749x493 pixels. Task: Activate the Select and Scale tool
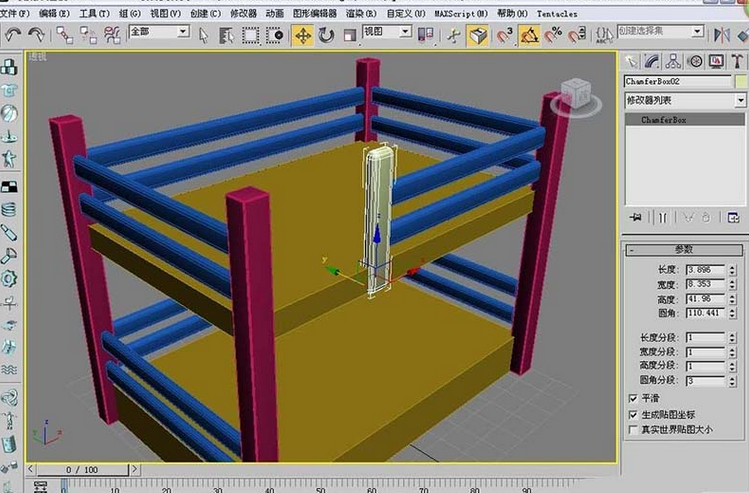[x=350, y=35]
